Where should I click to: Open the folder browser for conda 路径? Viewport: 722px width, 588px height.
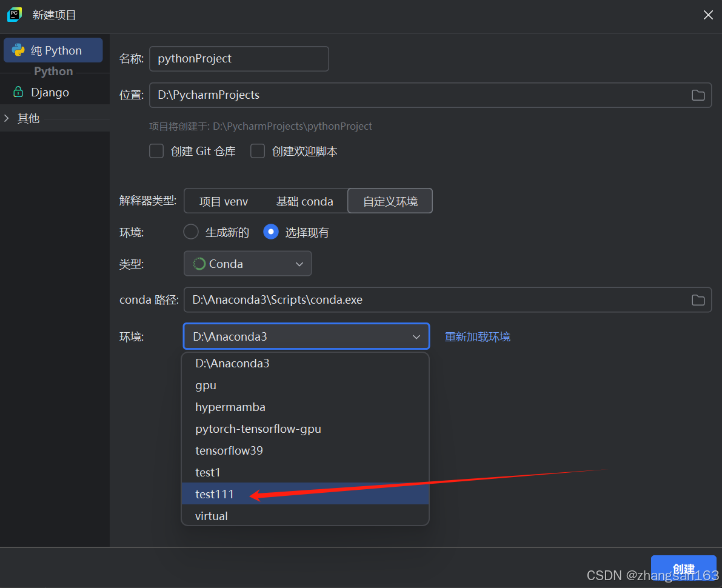tap(698, 299)
